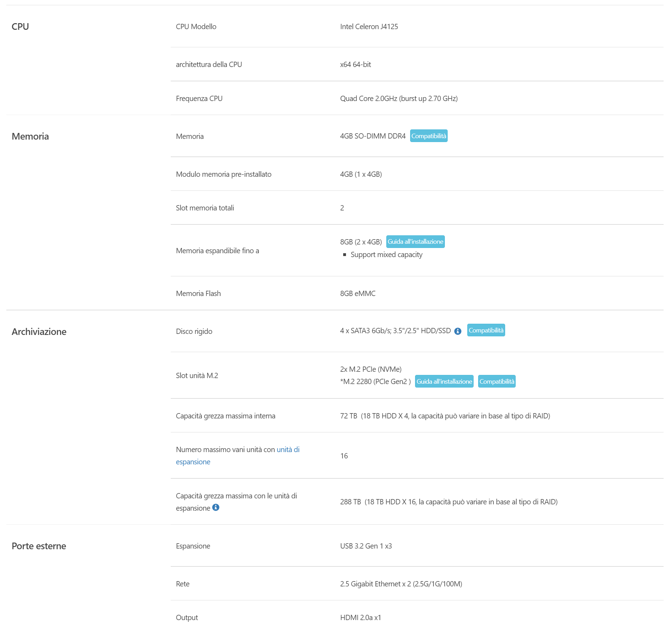Click the 2.5 Gigabit Ethernet x 2 value
The width and height of the screenshot is (672, 632).
coord(401,584)
